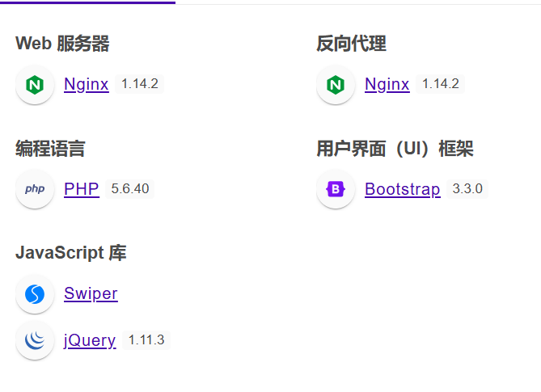Open the Nginx link under 反向代理

387,85
